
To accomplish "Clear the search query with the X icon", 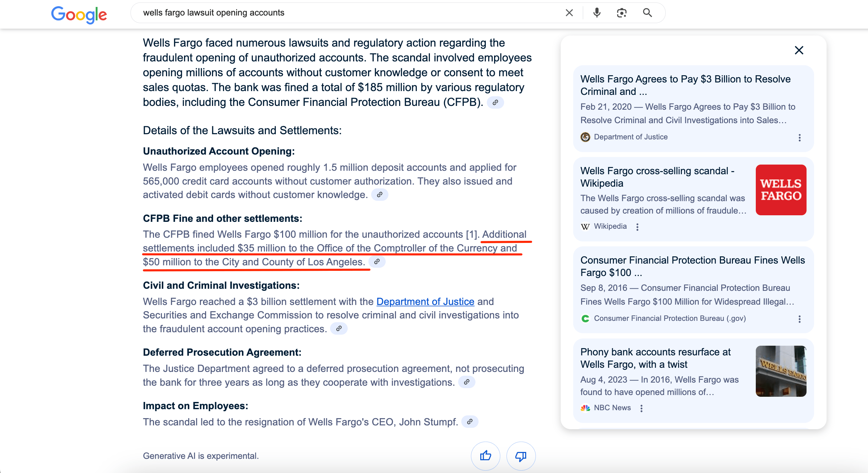I will pos(569,13).
